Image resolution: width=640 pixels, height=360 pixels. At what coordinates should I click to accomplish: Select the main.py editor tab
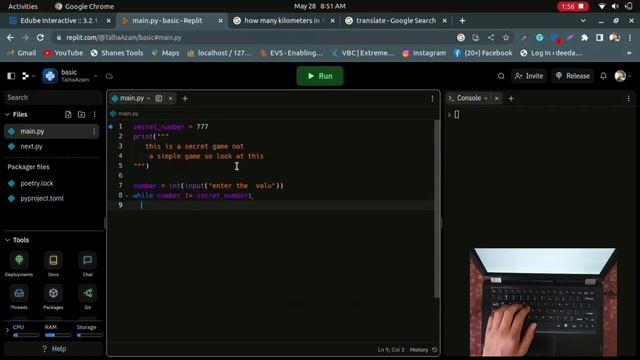[x=131, y=98]
